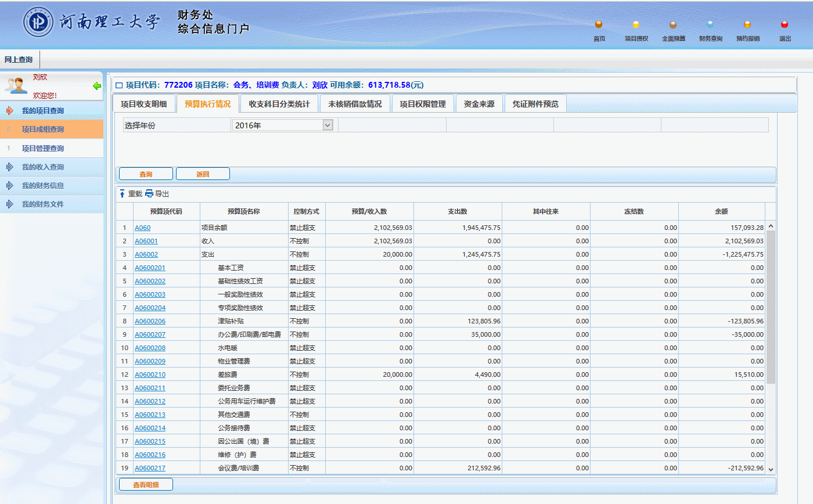This screenshot has height=504, width=813.
Task: Click table scrollbar down arrow
Action: pyautogui.click(x=771, y=469)
